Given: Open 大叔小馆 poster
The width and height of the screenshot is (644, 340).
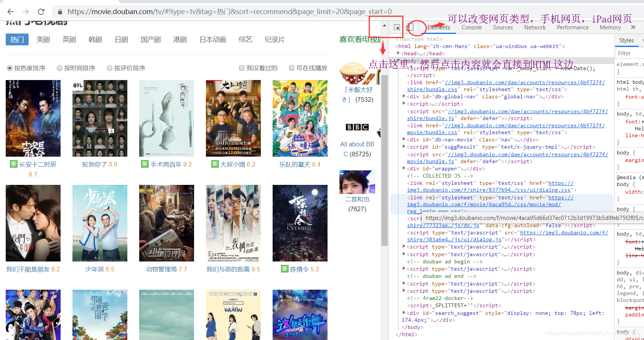Looking at the screenshot, I should pyautogui.click(x=233, y=118).
